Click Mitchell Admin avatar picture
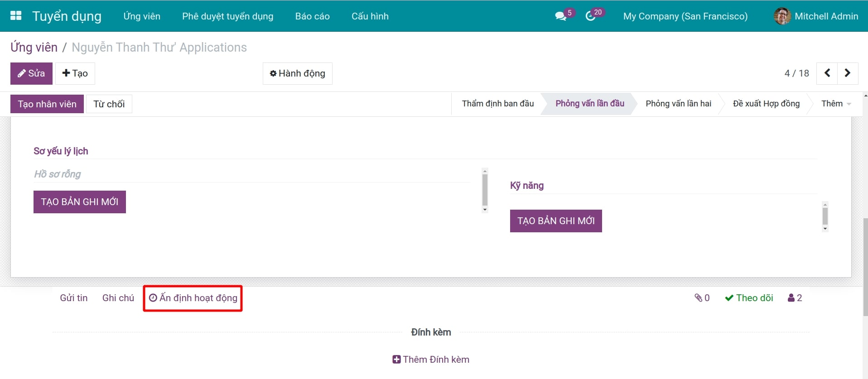 782,16
